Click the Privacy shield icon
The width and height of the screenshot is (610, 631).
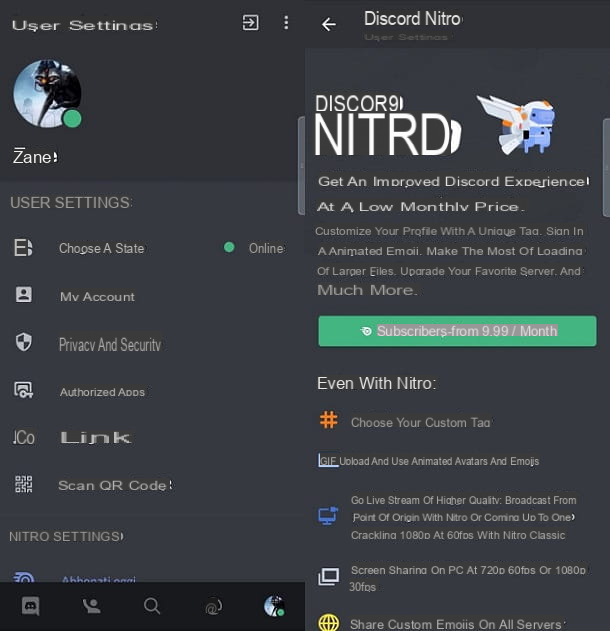pos(24,342)
